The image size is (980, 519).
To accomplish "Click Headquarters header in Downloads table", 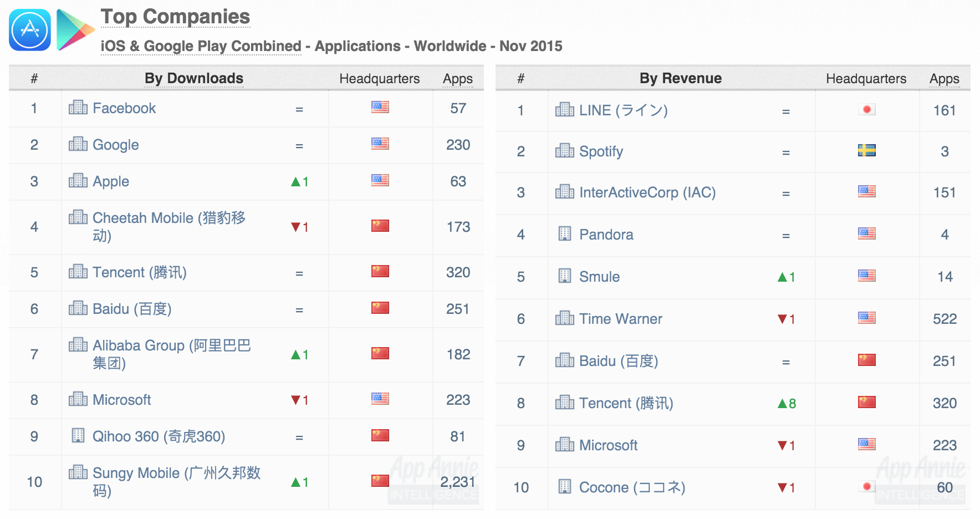I will click(x=380, y=79).
